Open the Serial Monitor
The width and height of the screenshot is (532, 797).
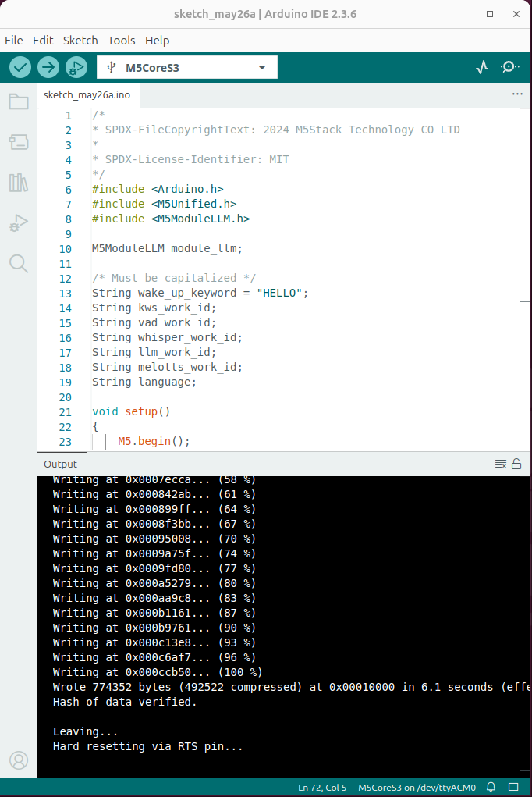[509, 67]
